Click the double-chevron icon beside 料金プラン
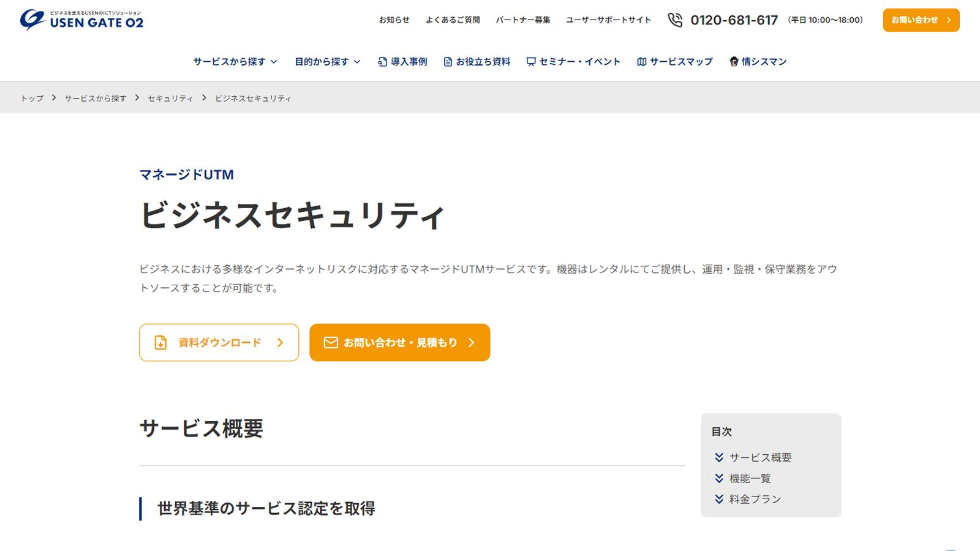This screenshot has height=551, width=980. coord(719,500)
